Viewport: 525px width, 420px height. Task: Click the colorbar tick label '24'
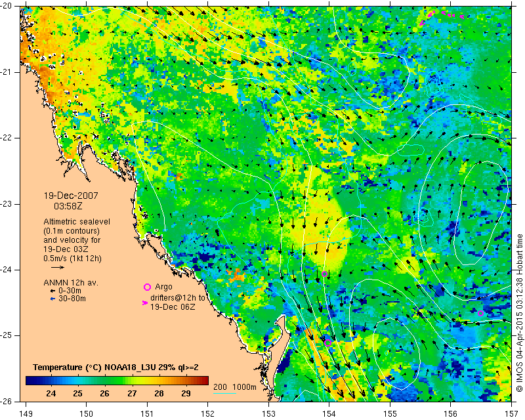pyautogui.click(x=51, y=393)
